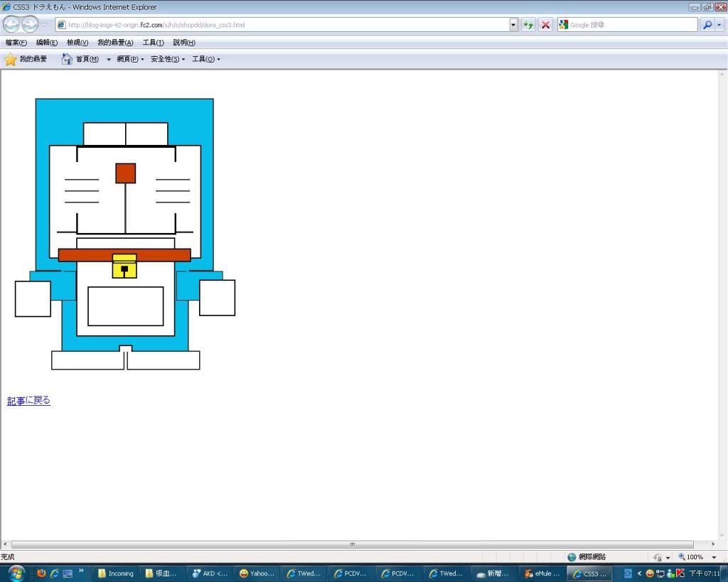Switch to the 新增... taskbar button
The width and height of the screenshot is (728, 582).
[495, 573]
